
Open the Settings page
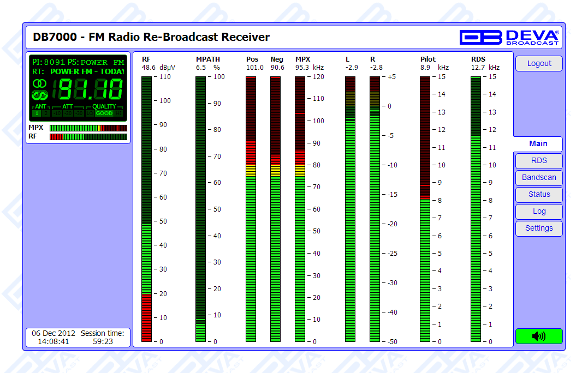click(538, 228)
